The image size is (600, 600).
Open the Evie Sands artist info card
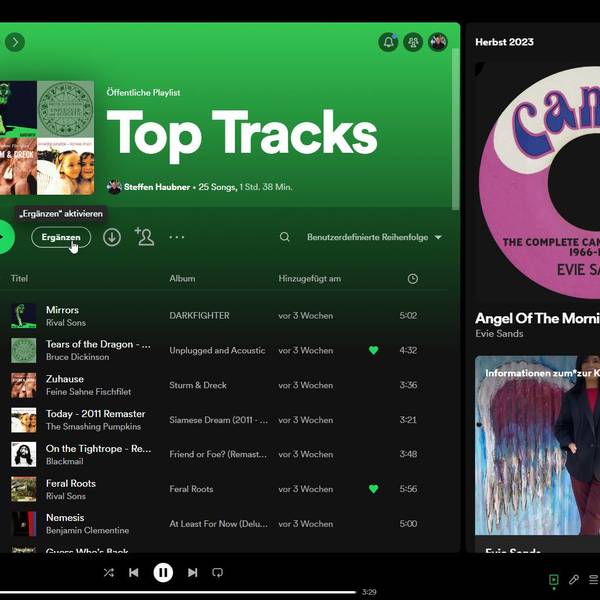click(537, 453)
